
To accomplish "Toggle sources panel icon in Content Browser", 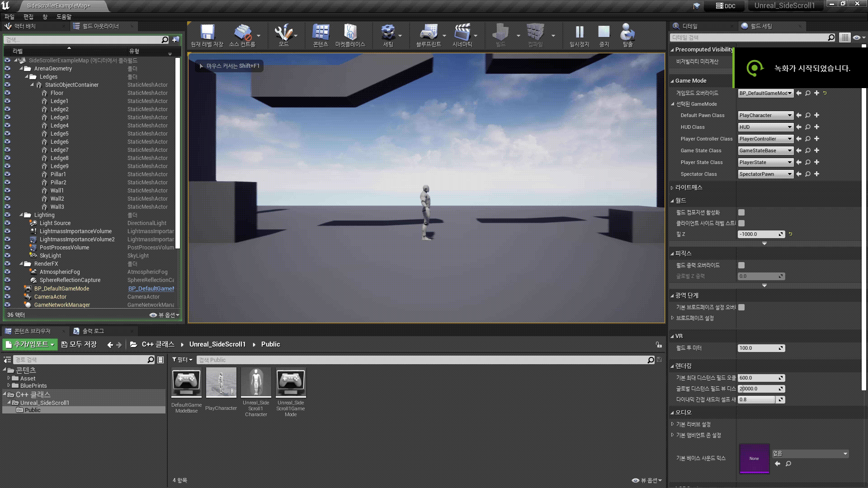I will pyautogui.click(x=7, y=360).
